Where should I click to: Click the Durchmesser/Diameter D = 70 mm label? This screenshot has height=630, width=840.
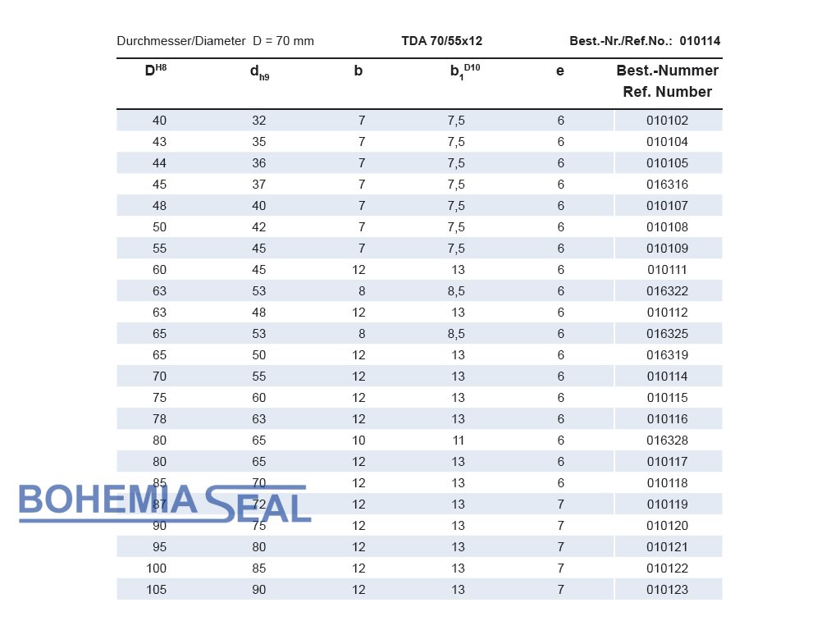click(x=215, y=41)
